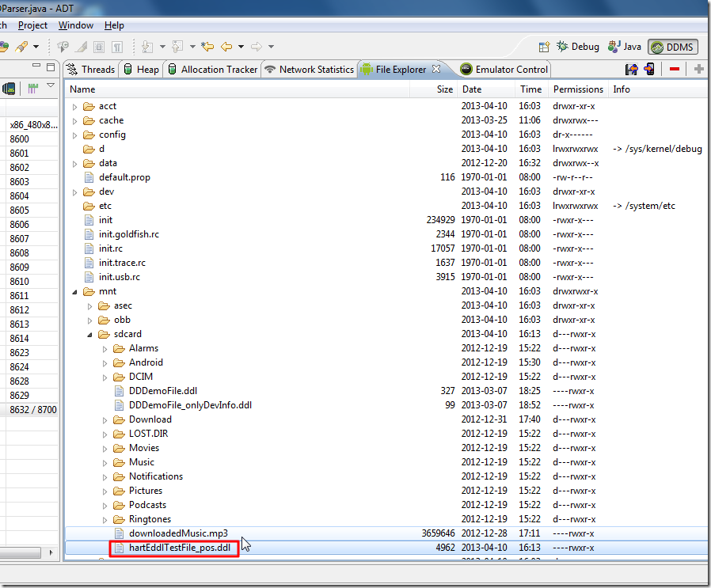Image resolution: width=711 pixels, height=588 pixels.
Task: Sort by the Name column header
Action: click(x=238, y=89)
